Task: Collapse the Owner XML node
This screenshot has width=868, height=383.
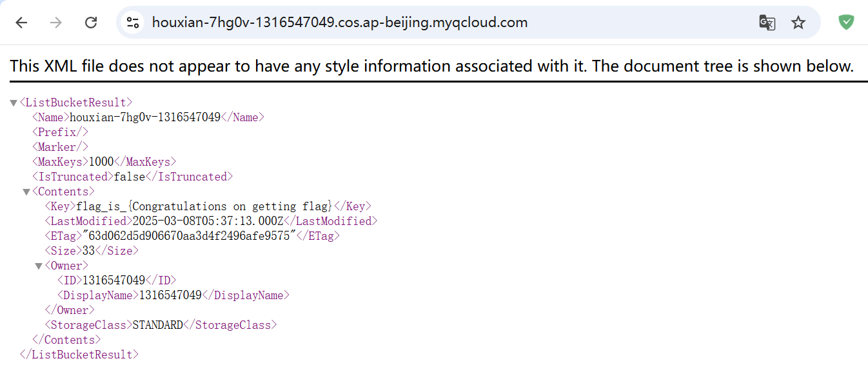Action: pyautogui.click(x=39, y=266)
